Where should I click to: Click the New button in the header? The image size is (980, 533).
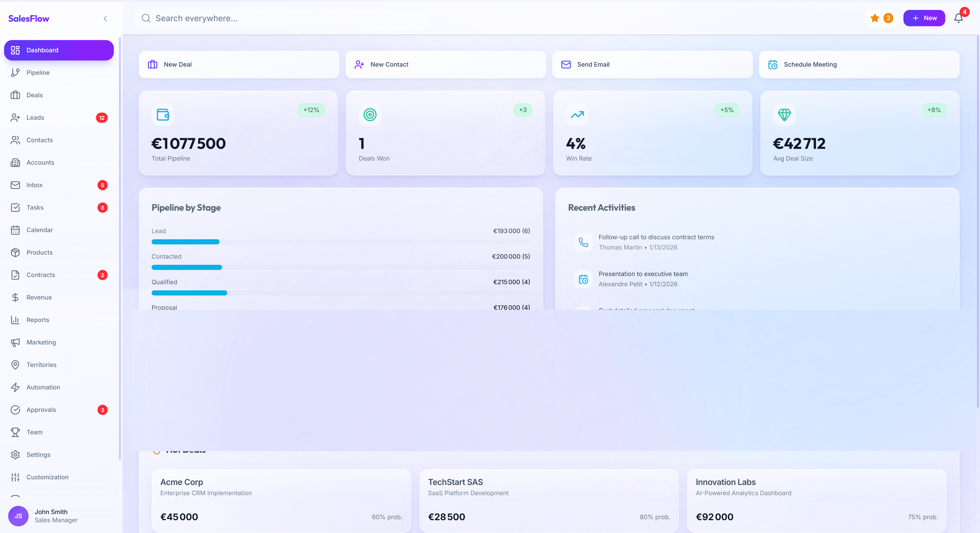(924, 18)
